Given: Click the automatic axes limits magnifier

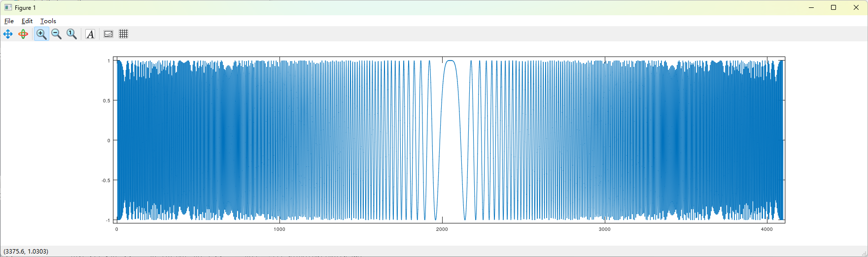Looking at the screenshot, I should tap(72, 34).
